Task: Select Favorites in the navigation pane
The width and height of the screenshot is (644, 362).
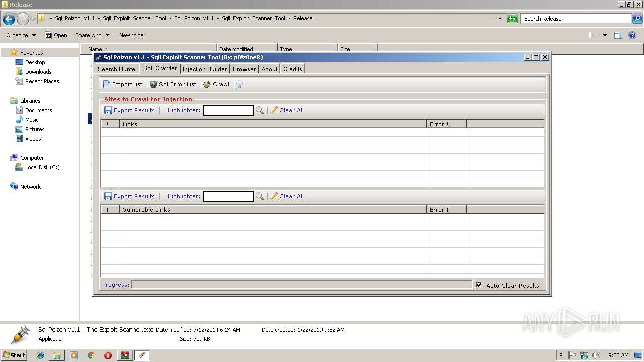Action: coord(31,53)
